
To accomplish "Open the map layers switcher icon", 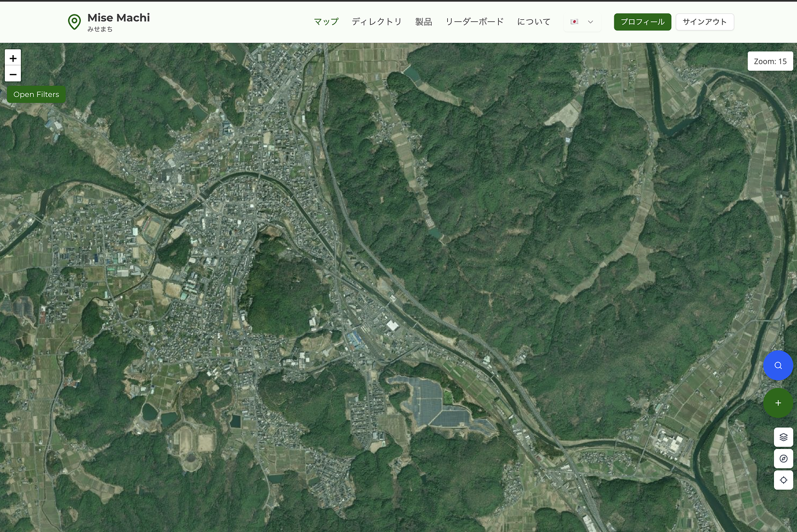I will pos(783,437).
